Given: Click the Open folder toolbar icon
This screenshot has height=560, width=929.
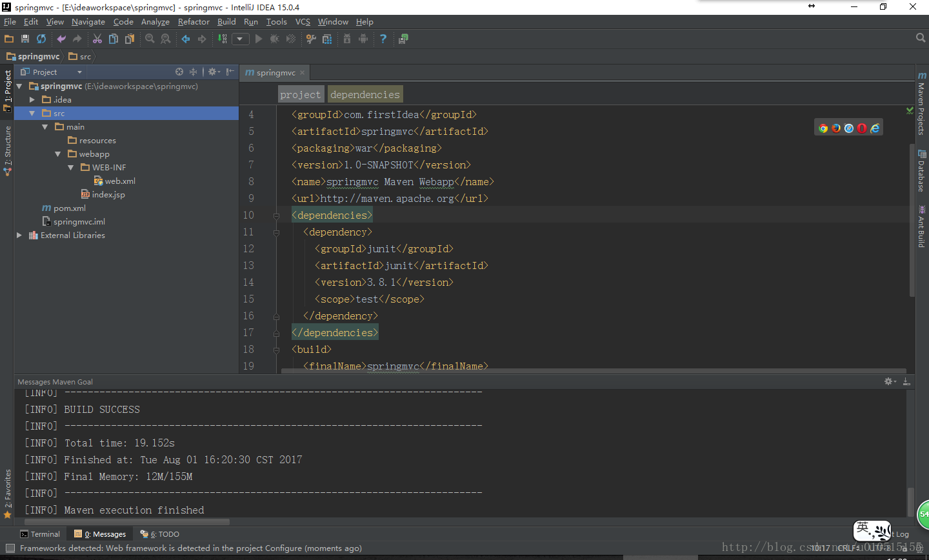Looking at the screenshot, I should click(x=9, y=39).
